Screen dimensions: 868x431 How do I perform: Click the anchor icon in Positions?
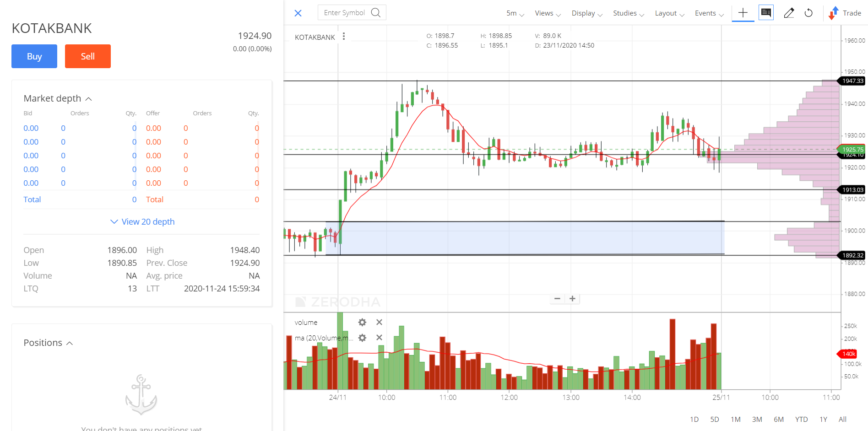[141, 394]
